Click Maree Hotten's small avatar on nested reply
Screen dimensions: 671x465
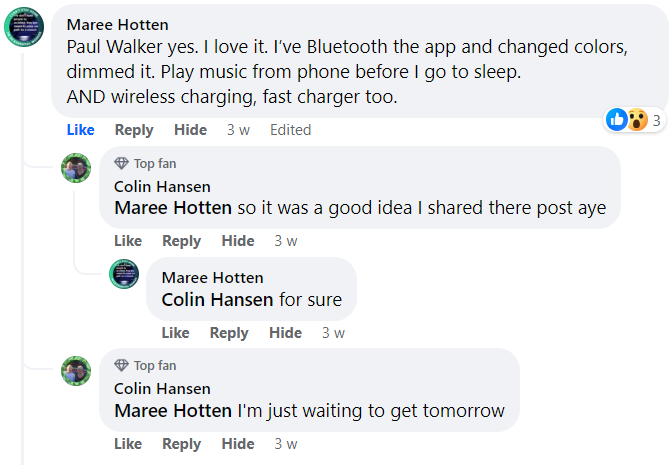click(x=124, y=274)
